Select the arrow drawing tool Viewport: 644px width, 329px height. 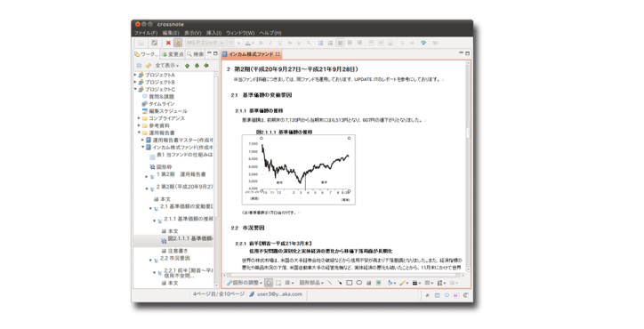(x=340, y=283)
